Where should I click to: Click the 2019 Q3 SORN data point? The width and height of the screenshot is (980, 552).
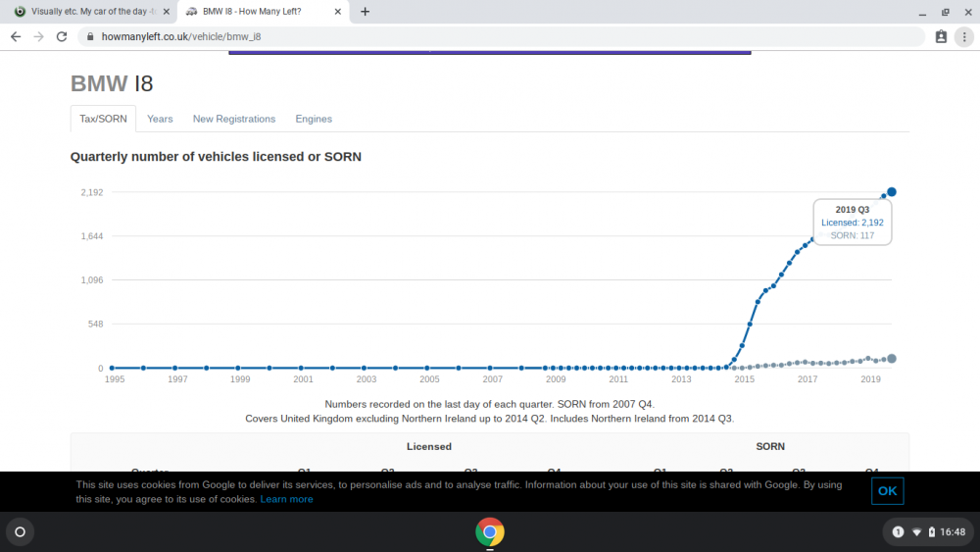(892, 359)
